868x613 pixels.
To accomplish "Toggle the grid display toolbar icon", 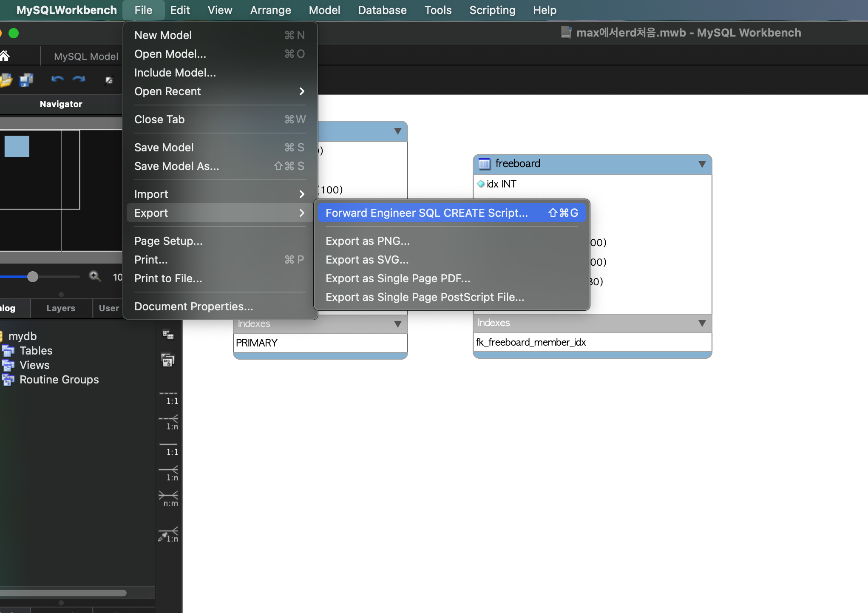I will (109, 80).
